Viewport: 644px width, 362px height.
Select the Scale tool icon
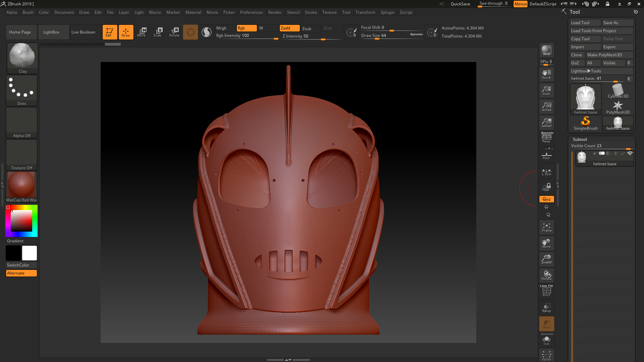point(158,32)
